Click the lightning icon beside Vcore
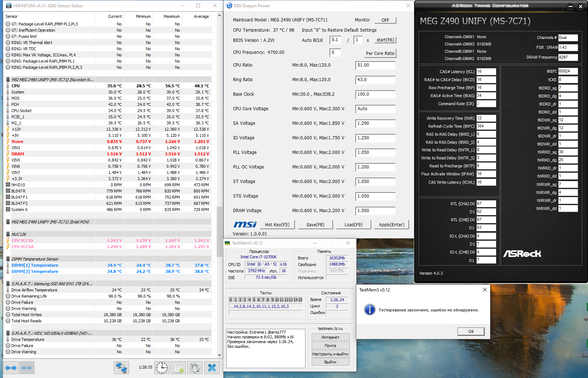 click(8, 142)
